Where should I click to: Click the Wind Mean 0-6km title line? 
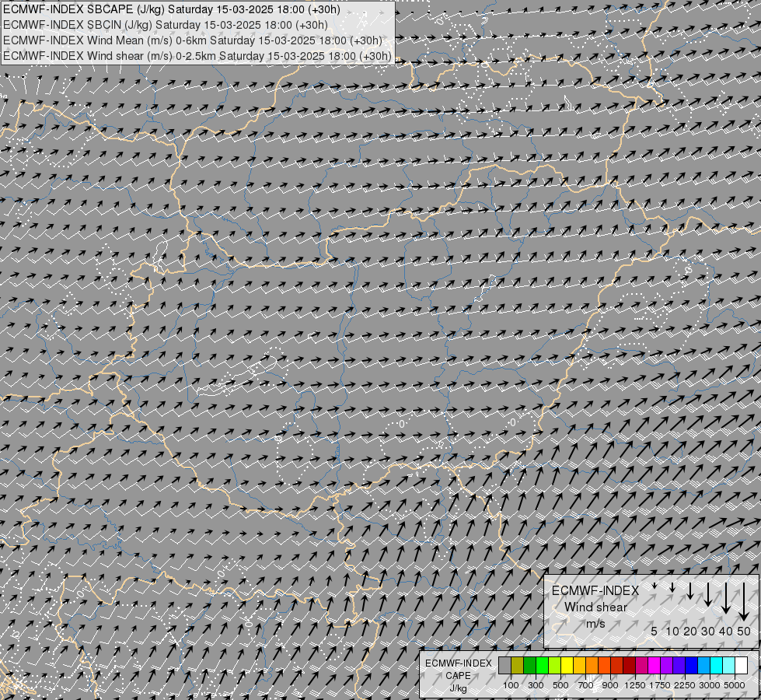coord(192,40)
